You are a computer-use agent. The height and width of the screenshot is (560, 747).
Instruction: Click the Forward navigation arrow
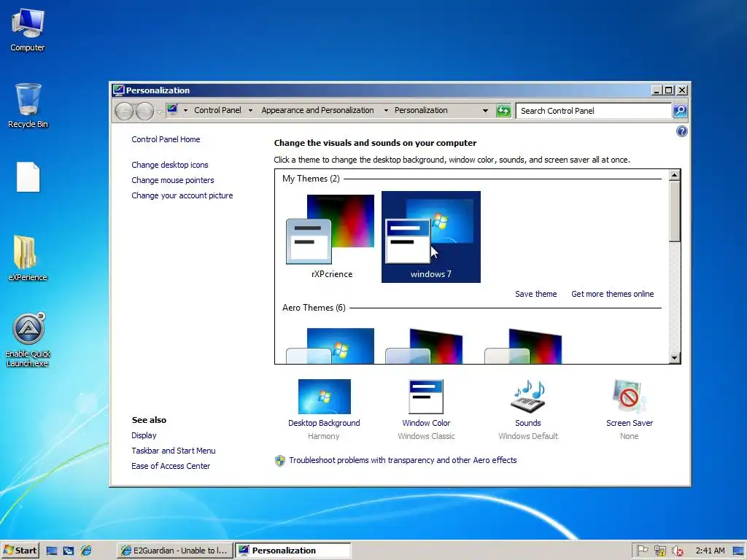pyautogui.click(x=144, y=111)
